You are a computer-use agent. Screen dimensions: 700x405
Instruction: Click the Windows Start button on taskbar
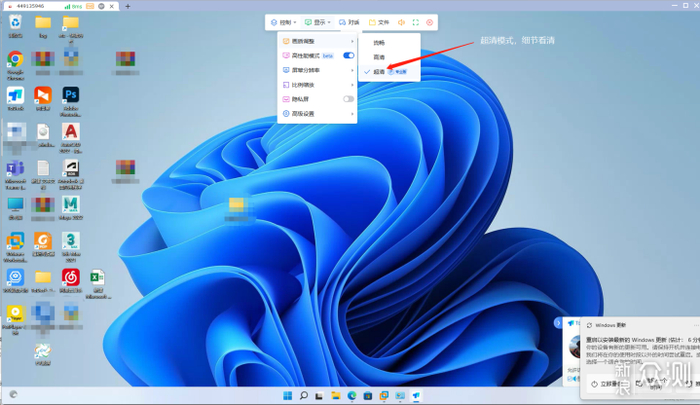(x=287, y=396)
